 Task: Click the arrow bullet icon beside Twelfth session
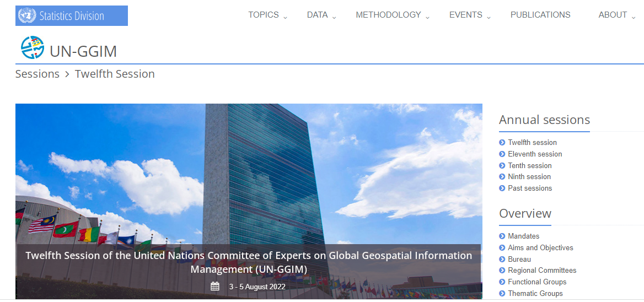coord(502,143)
